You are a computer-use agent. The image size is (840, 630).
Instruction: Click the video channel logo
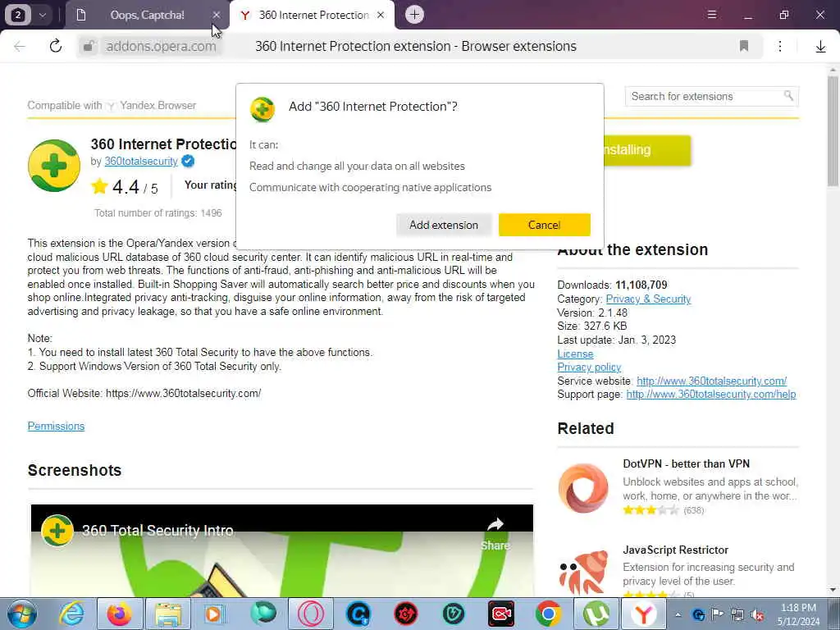tap(57, 531)
